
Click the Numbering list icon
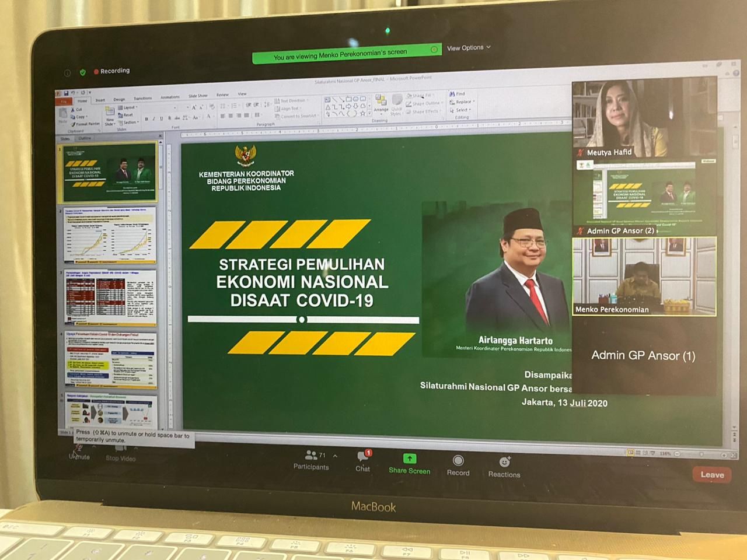[x=235, y=106]
